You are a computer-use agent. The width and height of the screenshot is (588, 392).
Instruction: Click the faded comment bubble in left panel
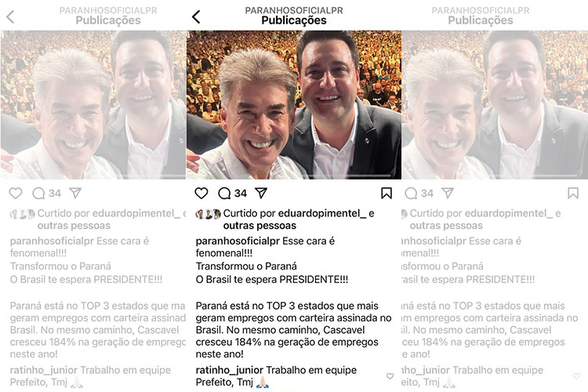pyautogui.click(x=38, y=193)
